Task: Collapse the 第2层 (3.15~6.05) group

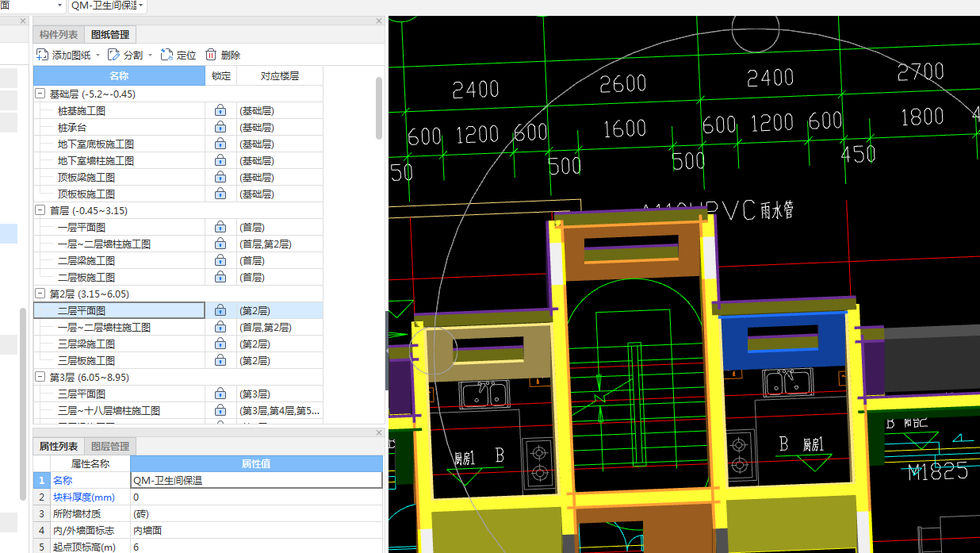Action: coord(40,294)
